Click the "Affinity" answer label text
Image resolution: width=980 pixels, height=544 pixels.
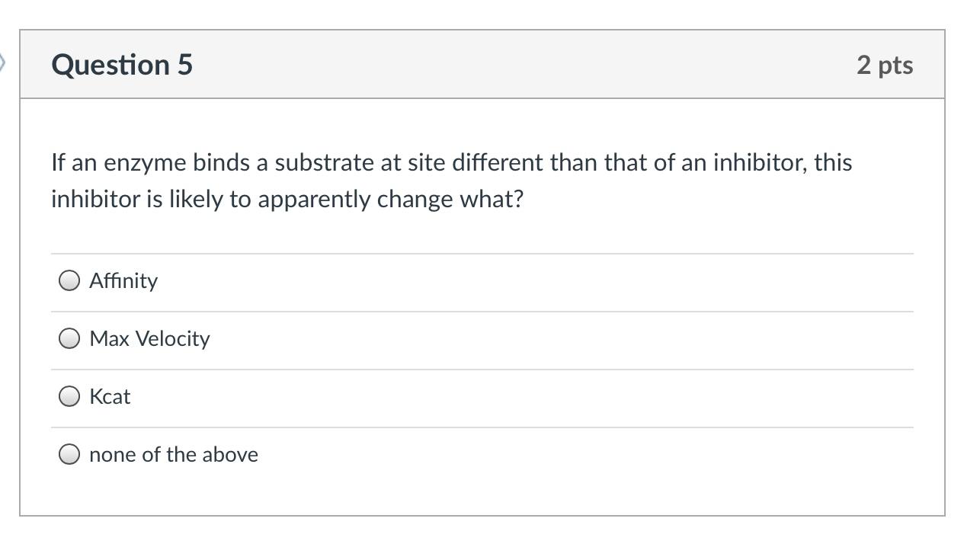(123, 280)
